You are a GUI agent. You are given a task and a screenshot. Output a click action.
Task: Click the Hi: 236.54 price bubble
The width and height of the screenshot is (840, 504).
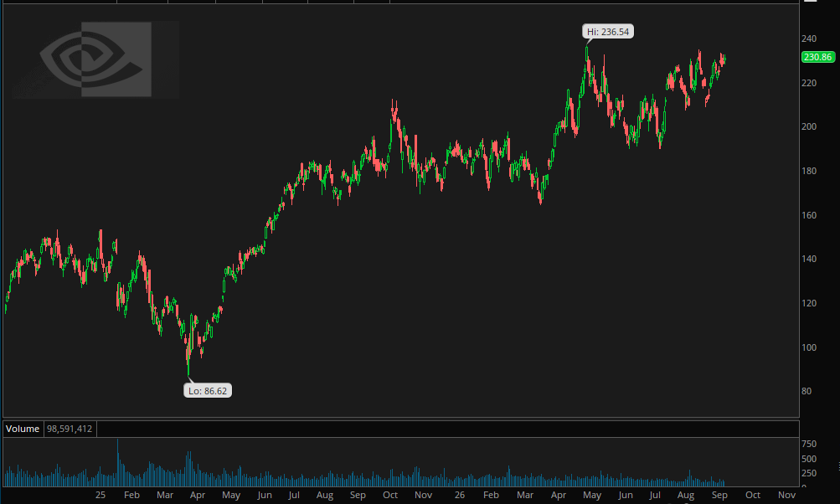[608, 32]
